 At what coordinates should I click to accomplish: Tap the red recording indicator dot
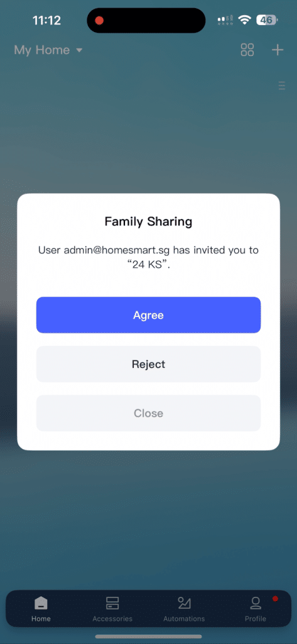[99, 20]
